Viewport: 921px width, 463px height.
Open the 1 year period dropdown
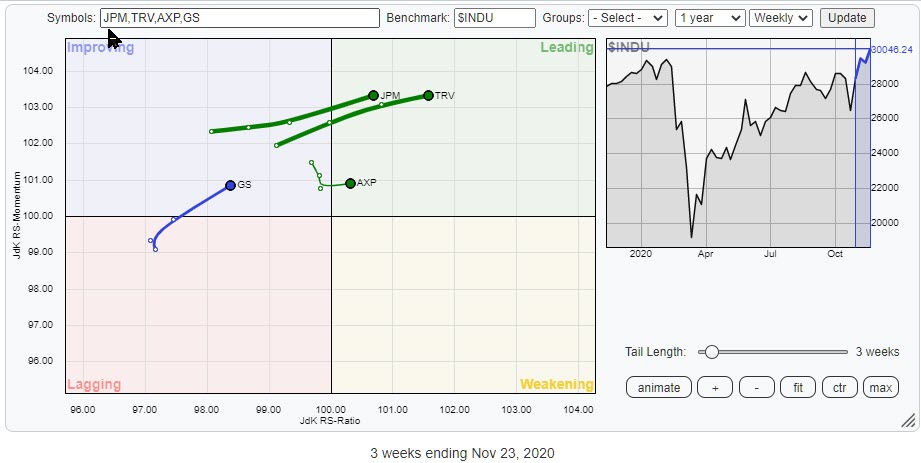click(x=710, y=18)
